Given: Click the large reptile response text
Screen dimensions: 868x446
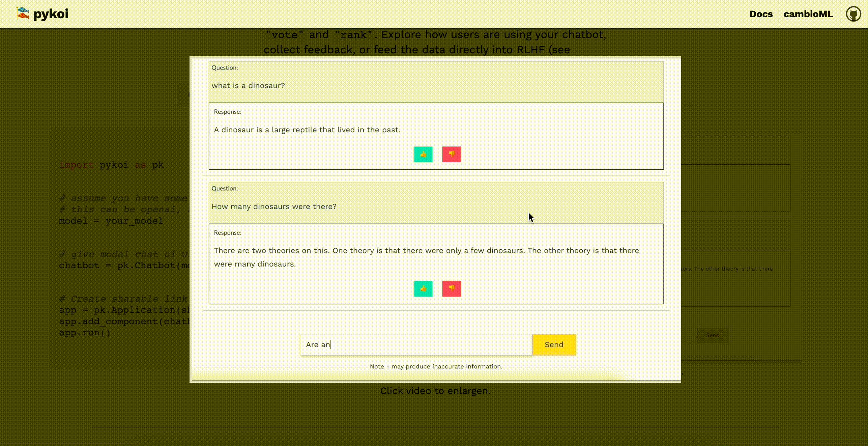Looking at the screenshot, I should pos(307,130).
